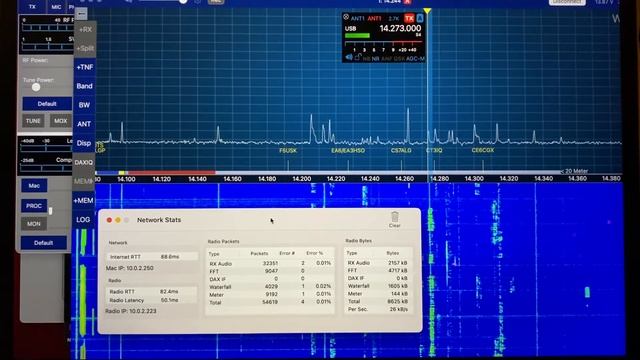The height and width of the screenshot is (360, 640).
Task: Toggle the TUNE button
Action: coord(33,121)
